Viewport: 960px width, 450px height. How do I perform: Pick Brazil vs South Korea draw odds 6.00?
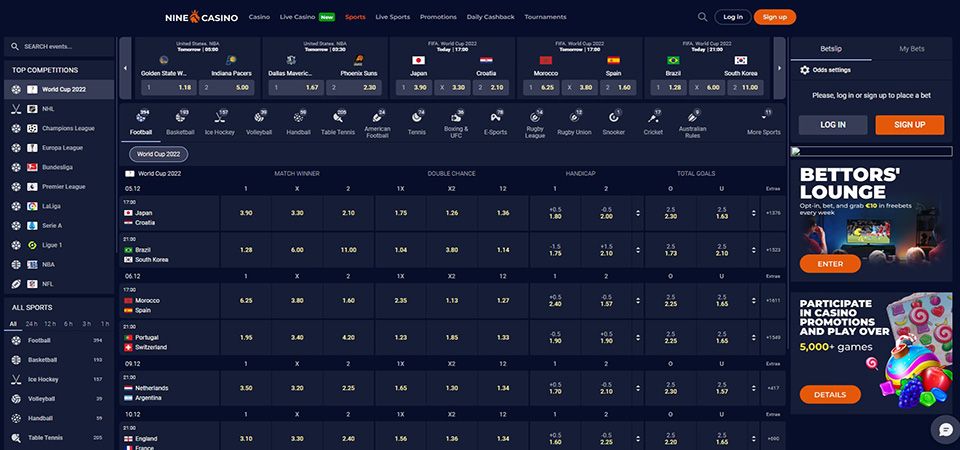click(x=297, y=250)
